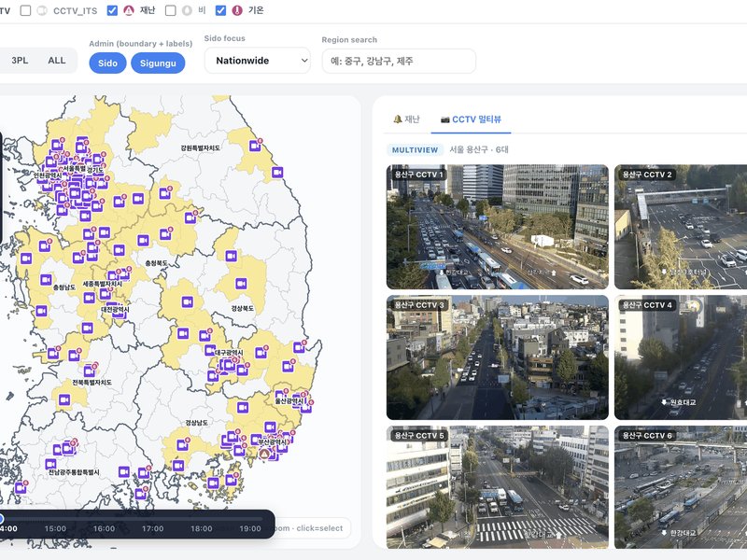
Task: Jump to 16:00 on the timeline
Action: (x=104, y=528)
